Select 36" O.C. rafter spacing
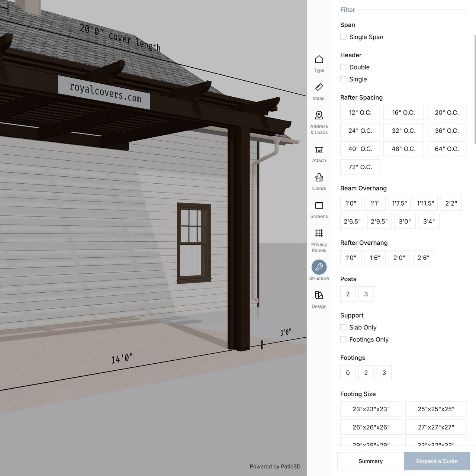This screenshot has height=476, width=476. click(447, 131)
